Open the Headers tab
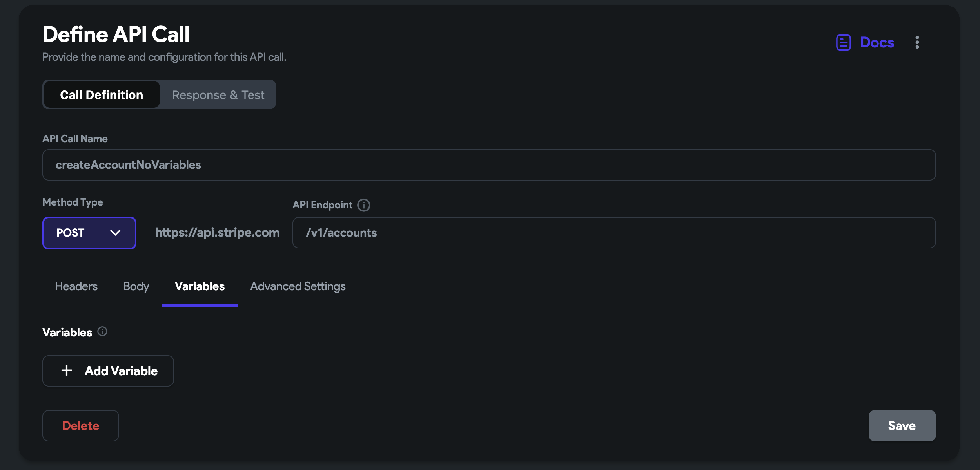 coord(76,286)
